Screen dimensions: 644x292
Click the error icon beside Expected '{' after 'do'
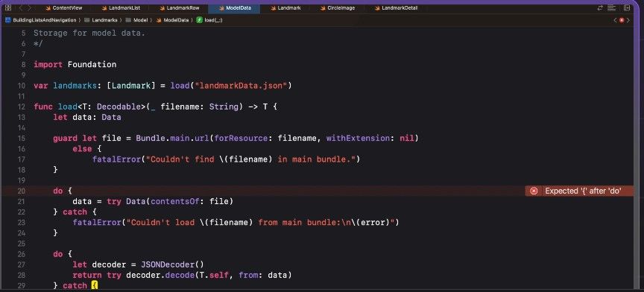[x=534, y=191]
